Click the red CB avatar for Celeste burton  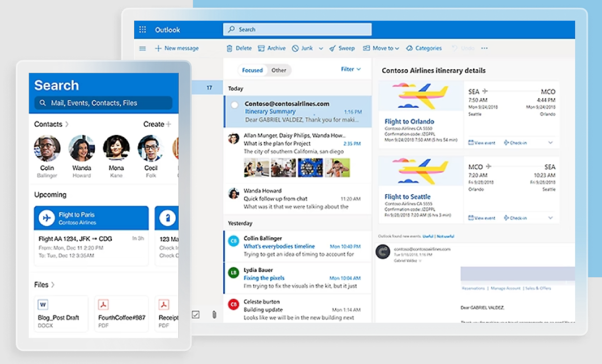click(x=234, y=304)
